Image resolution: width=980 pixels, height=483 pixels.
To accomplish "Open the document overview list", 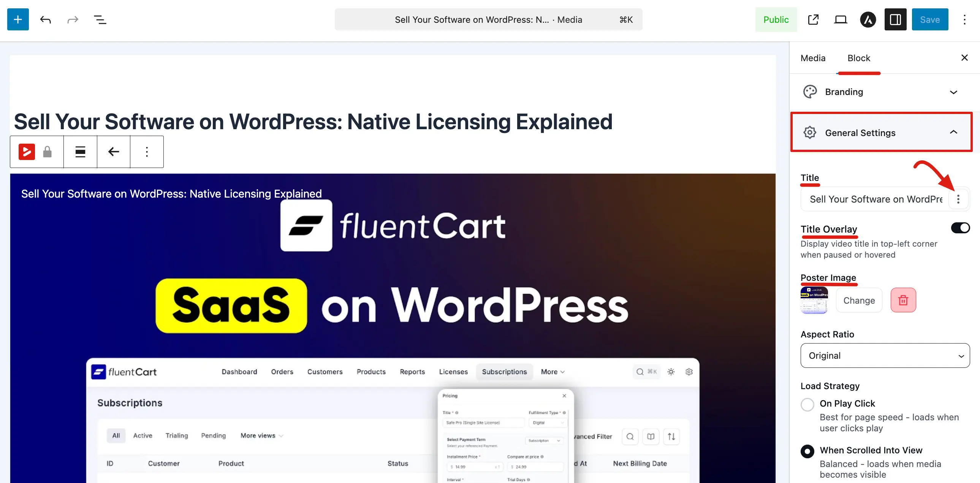I will (100, 19).
